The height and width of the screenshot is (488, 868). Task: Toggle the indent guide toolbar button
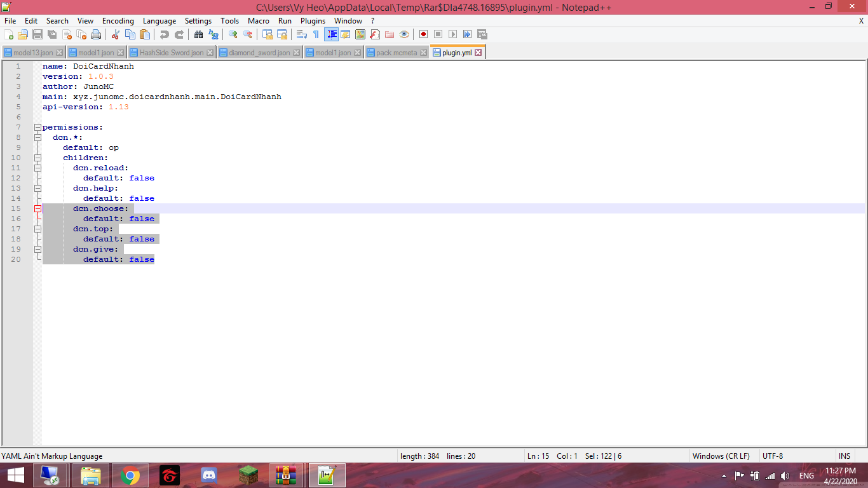(x=331, y=34)
